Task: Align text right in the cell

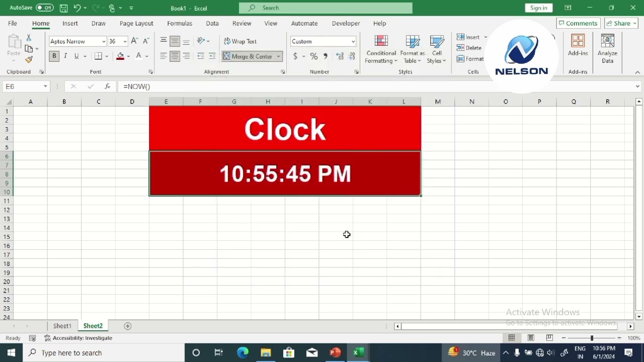Action: [186, 56]
